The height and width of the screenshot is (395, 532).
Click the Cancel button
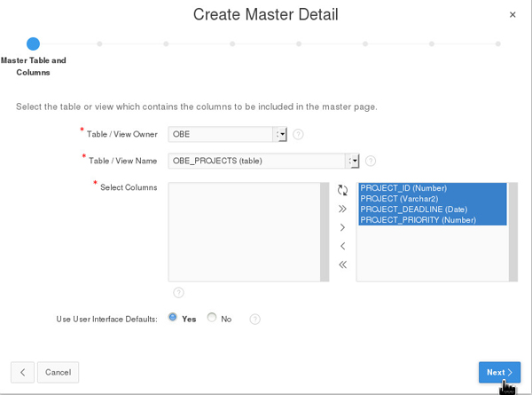click(x=58, y=373)
